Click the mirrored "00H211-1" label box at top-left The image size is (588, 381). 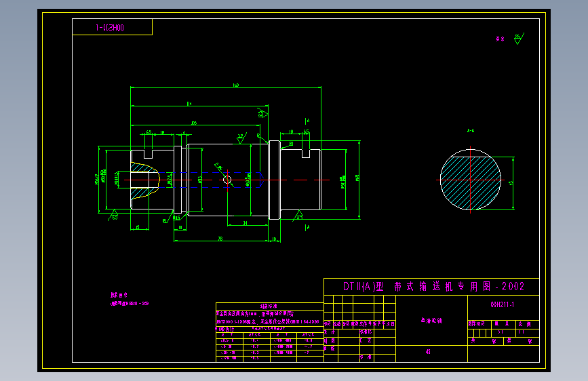(x=112, y=27)
